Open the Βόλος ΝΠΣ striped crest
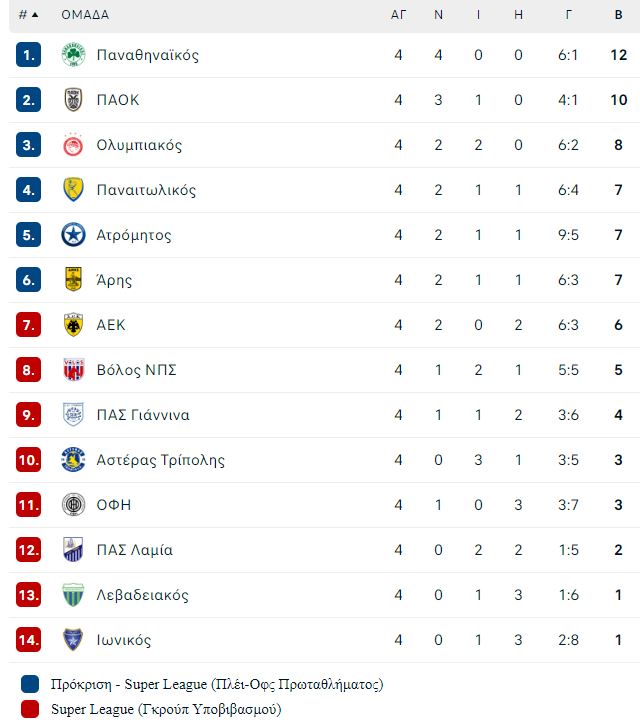 point(73,370)
